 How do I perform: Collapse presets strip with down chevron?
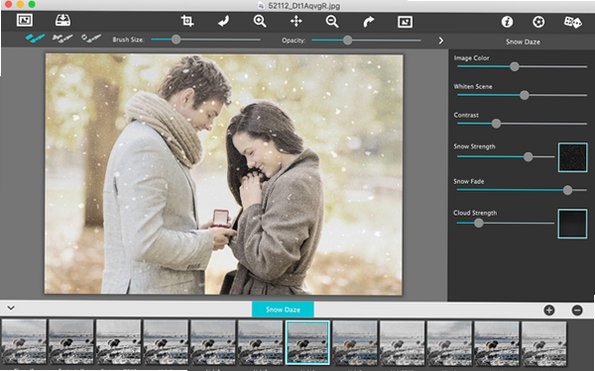[x=11, y=308]
